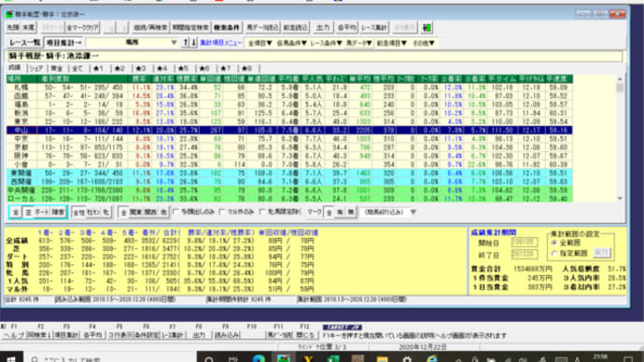Expand the 馬データ▼ menu
Image resolution: width=644 pixels, height=362 pixels.
click(358, 43)
